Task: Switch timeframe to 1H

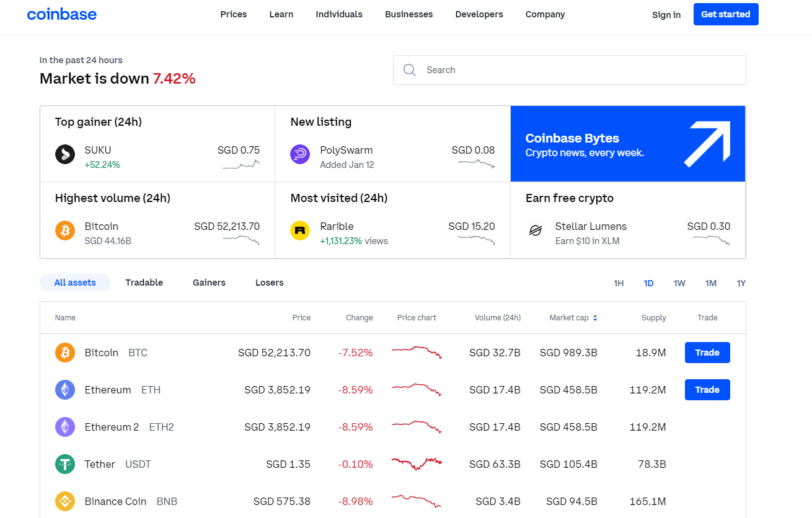Action: pyautogui.click(x=619, y=283)
